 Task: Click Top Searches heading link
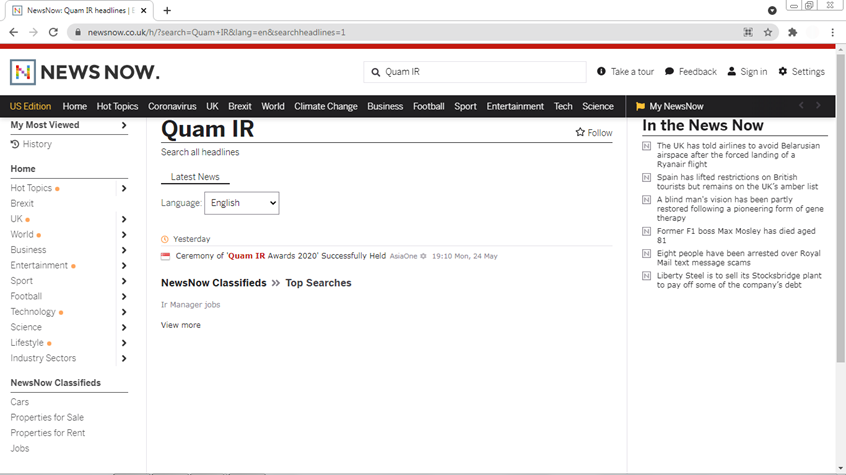(318, 283)
